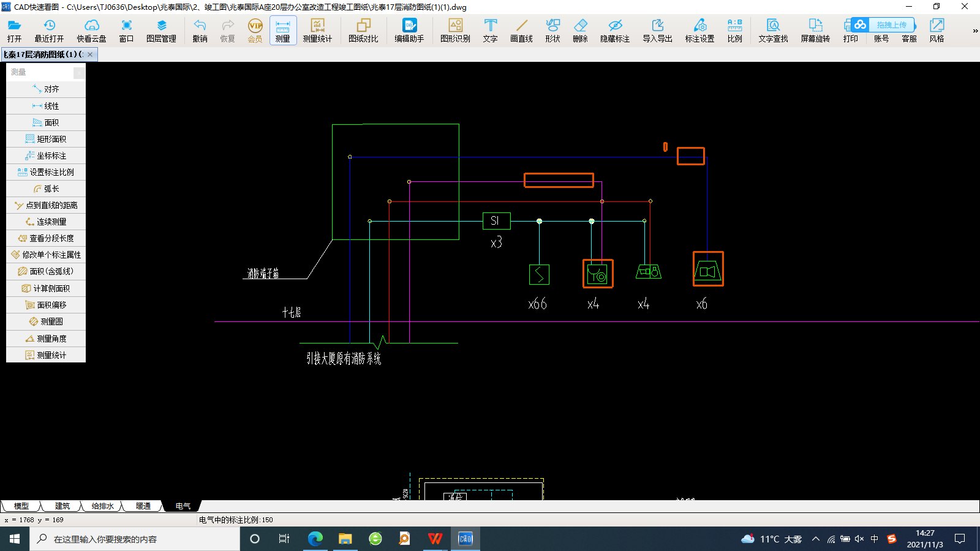Select 计算侧面积 tool
Image resolution: width=980 pixels, height=551 pixels.
46,288
